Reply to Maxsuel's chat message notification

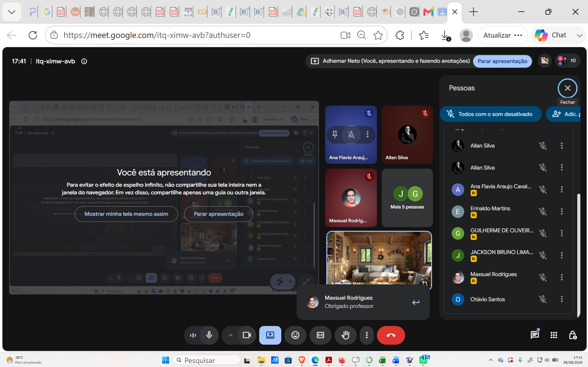click(x=416, y=302)
